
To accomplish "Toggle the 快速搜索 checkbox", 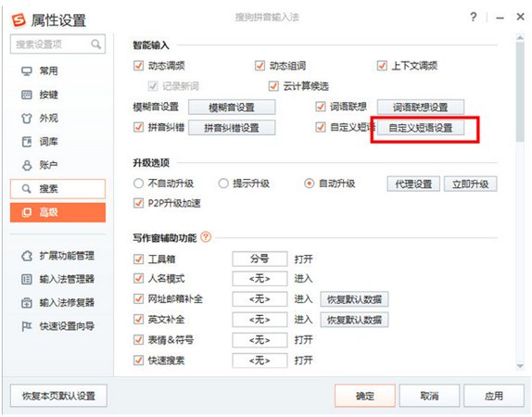I will 138,360.
